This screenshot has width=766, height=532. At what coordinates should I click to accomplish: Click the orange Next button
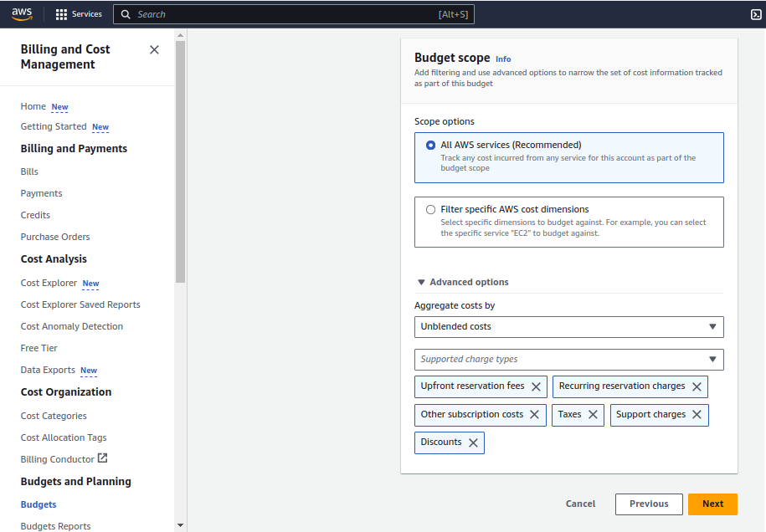tap(712, 504)
